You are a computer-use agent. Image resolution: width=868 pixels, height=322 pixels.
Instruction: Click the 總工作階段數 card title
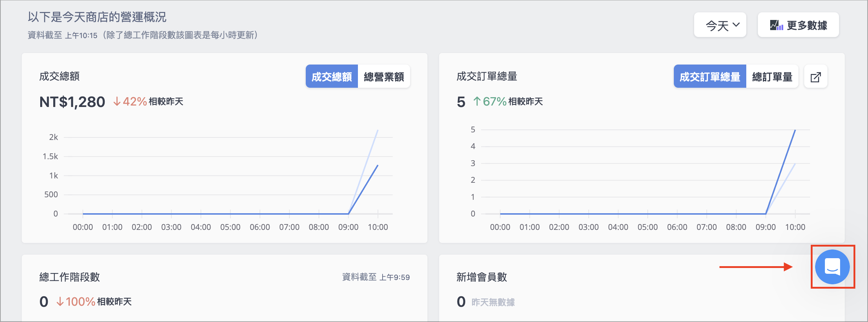70,277
